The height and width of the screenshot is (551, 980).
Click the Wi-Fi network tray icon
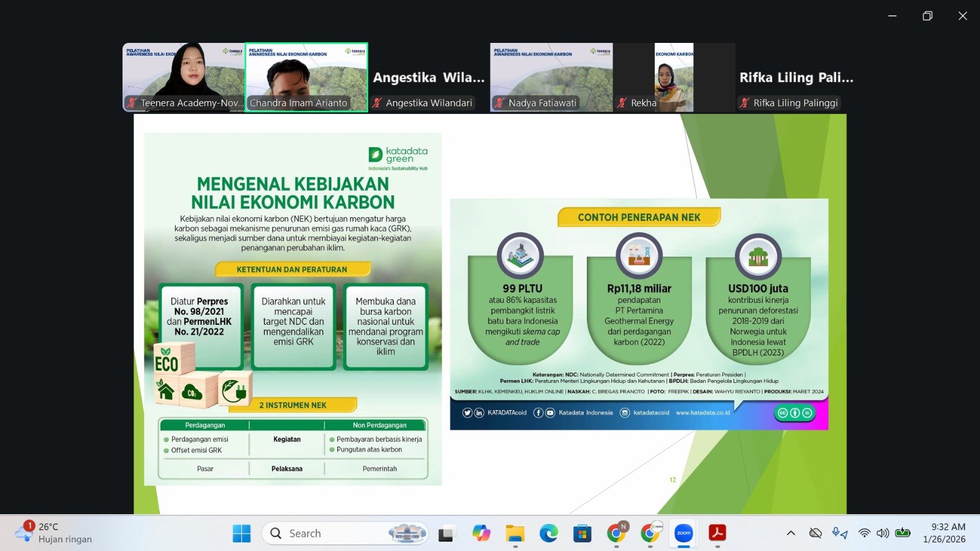(x=864, y=533)
